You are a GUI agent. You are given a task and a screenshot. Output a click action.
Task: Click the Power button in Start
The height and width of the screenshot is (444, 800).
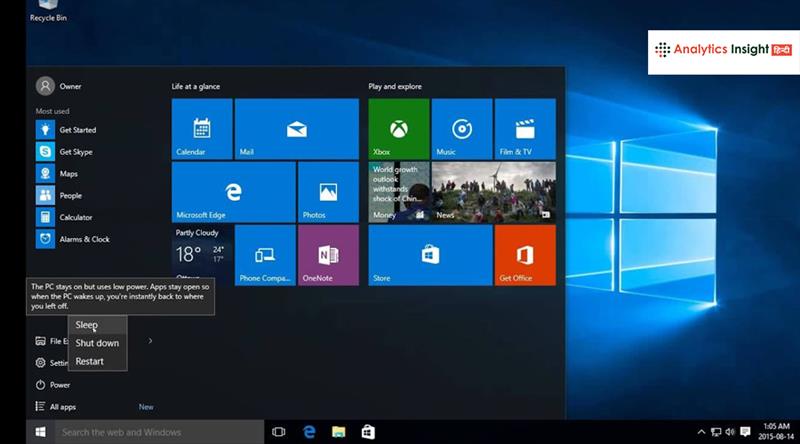[59, 385]
